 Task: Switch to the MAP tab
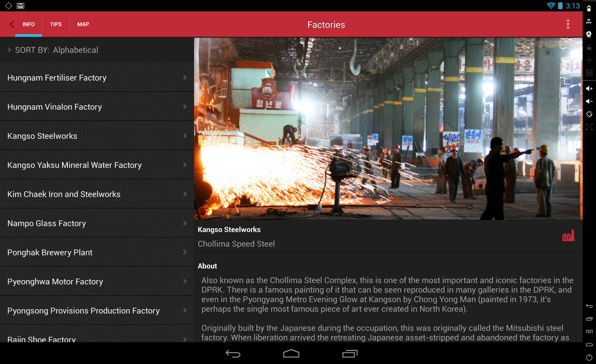point(83,24)
